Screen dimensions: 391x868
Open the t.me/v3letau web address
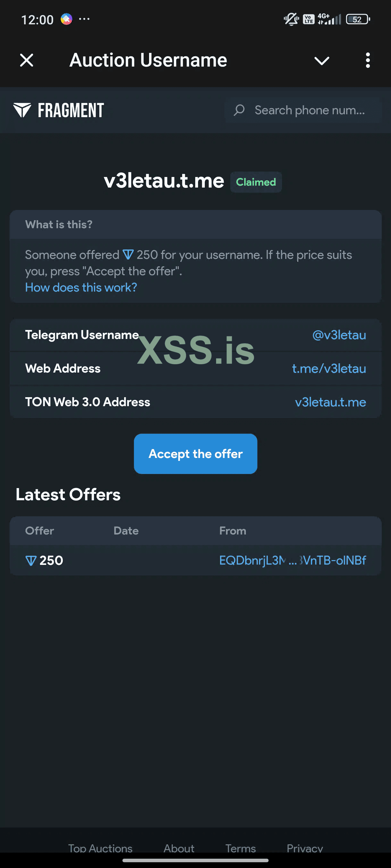[x=329, y=368]
